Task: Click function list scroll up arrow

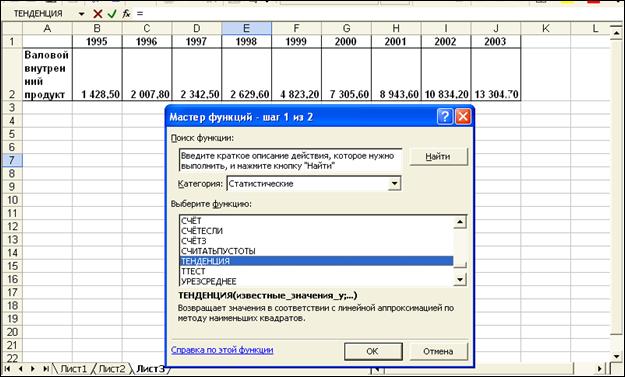Action: [460, 222]
